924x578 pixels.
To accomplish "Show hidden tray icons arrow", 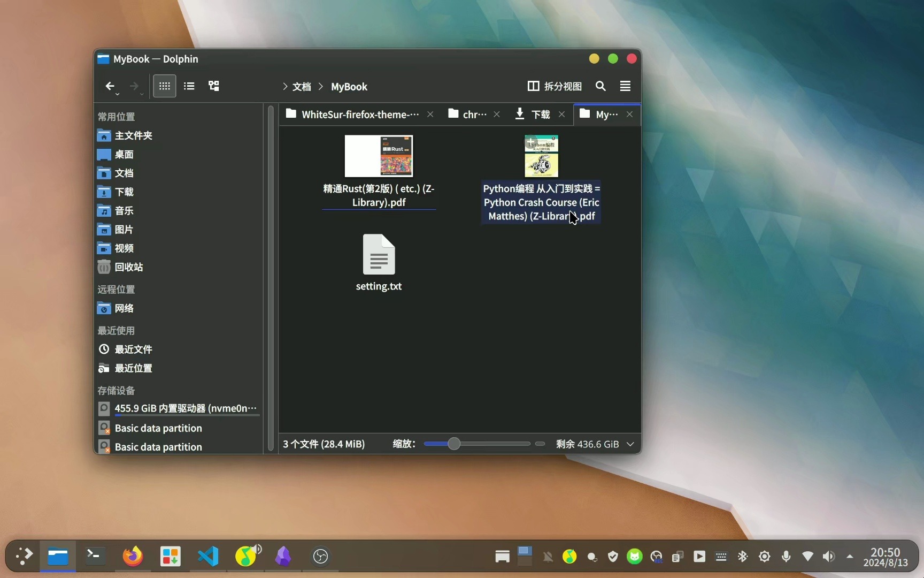I will pos(850,557).
